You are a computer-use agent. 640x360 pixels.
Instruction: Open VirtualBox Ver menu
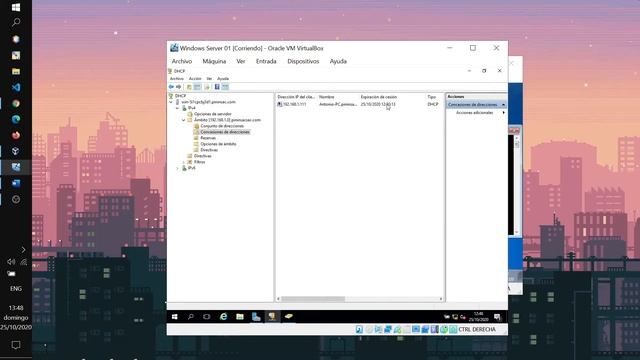pyautogui.click(x=241, y=61)
